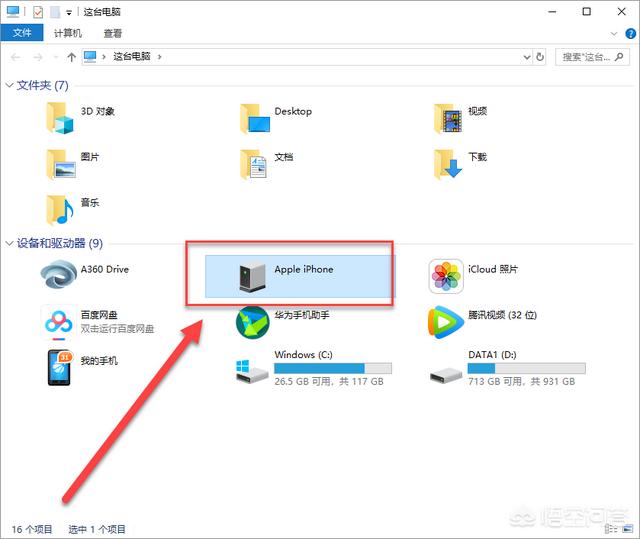
Task: Open the address bar history dropdown
Action: [x=527, y=57]
